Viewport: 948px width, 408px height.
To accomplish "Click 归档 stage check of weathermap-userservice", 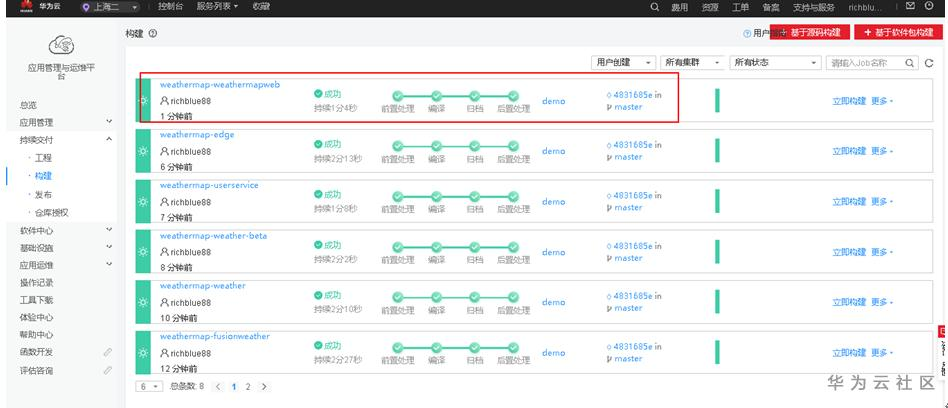I will 475,196.
